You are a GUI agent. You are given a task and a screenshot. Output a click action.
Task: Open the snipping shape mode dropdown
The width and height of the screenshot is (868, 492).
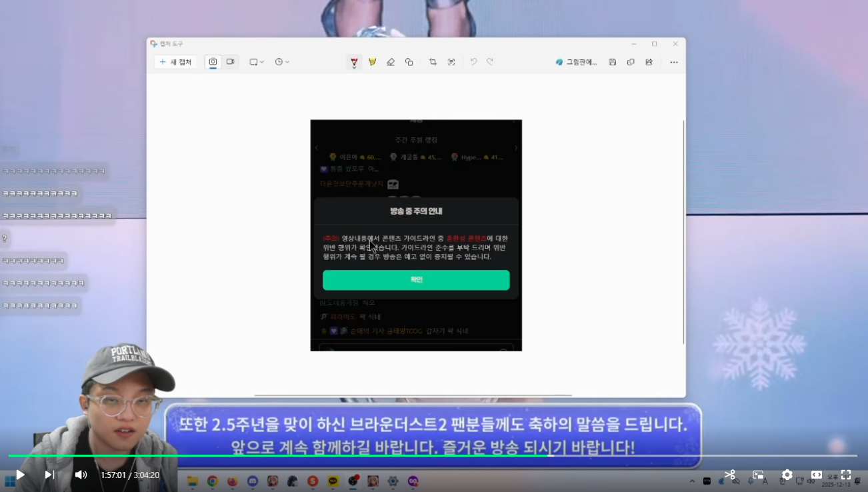257,62
